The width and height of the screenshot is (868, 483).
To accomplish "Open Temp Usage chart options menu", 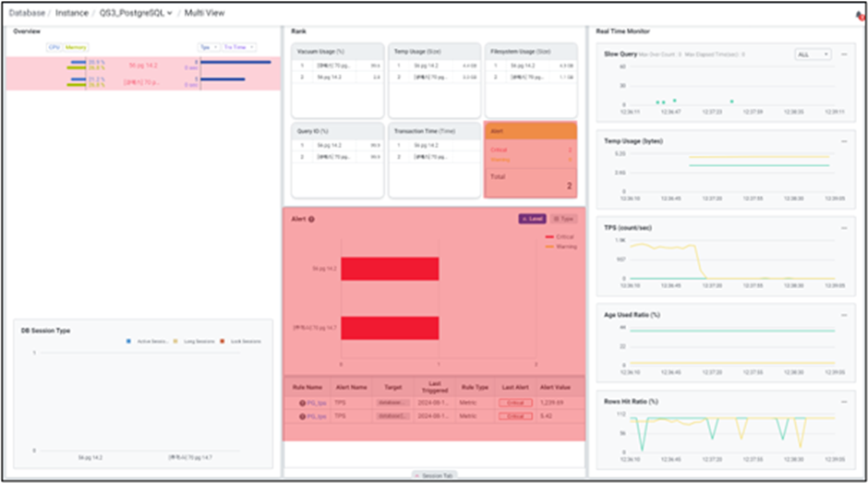I will [x=844, y=140].
